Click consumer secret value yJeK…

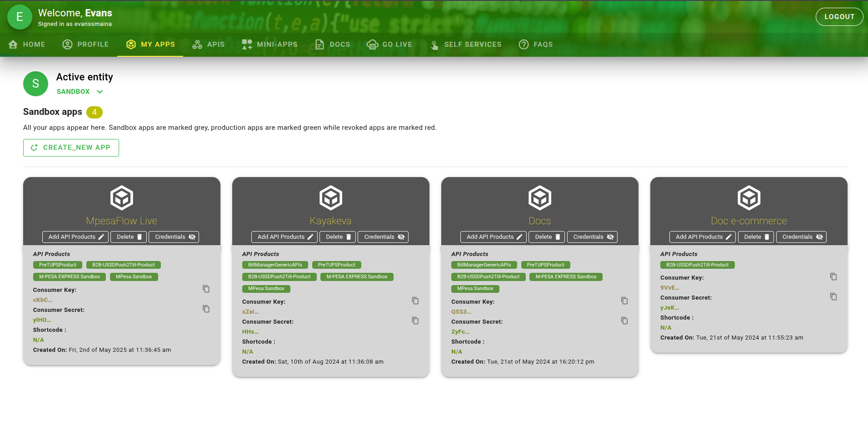[670, 308]
